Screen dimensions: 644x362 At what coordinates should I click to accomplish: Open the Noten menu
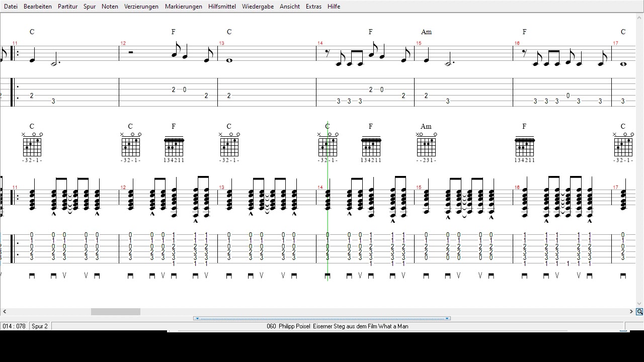tap(110, 7)
